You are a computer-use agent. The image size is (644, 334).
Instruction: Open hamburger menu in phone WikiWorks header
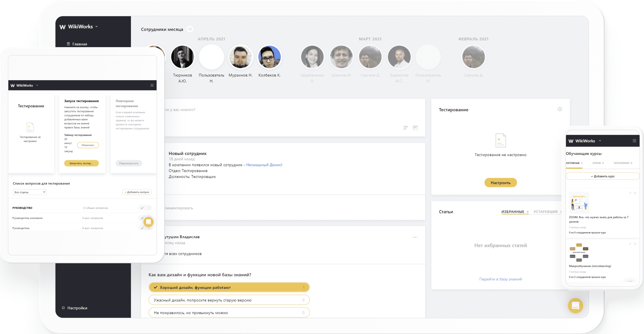pos(634,141)
